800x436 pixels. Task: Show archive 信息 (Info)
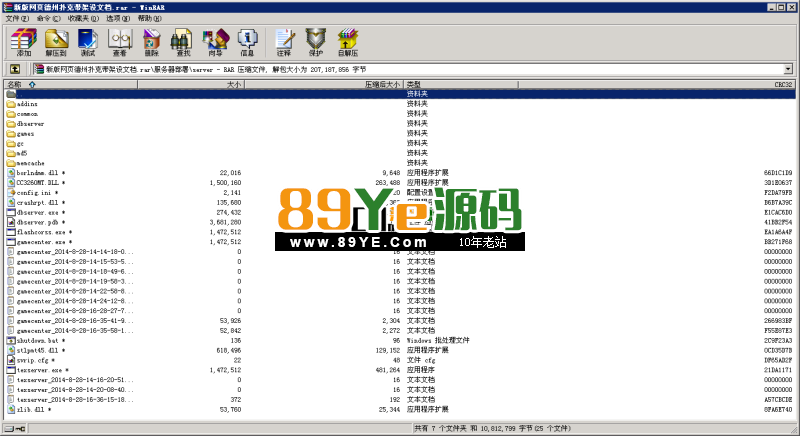tap(247, 42)
